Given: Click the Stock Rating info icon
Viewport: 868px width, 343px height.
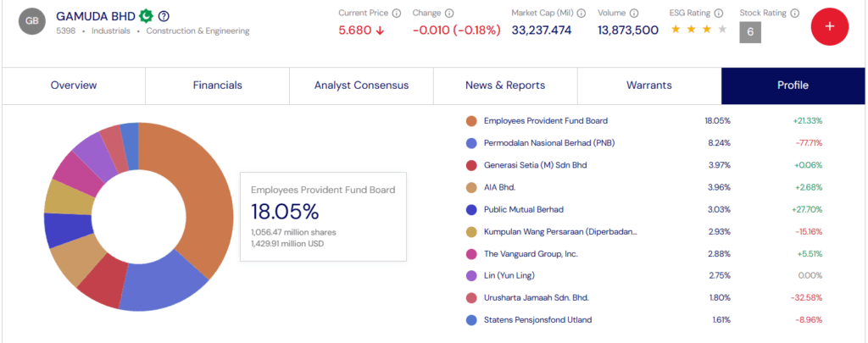Looking at the screenshot, I should 793,13.
